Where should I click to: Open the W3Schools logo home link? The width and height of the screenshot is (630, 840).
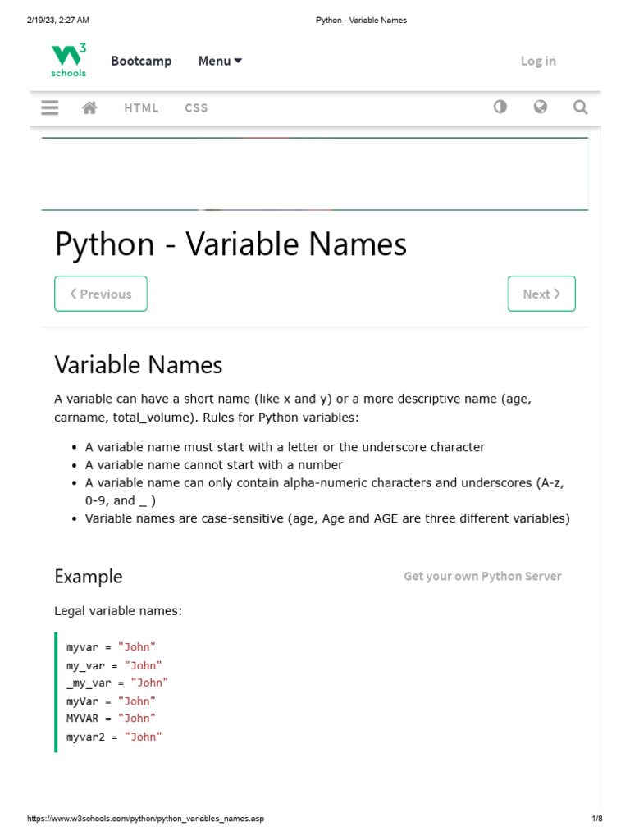pyautogui.click(x=69, y=61)
